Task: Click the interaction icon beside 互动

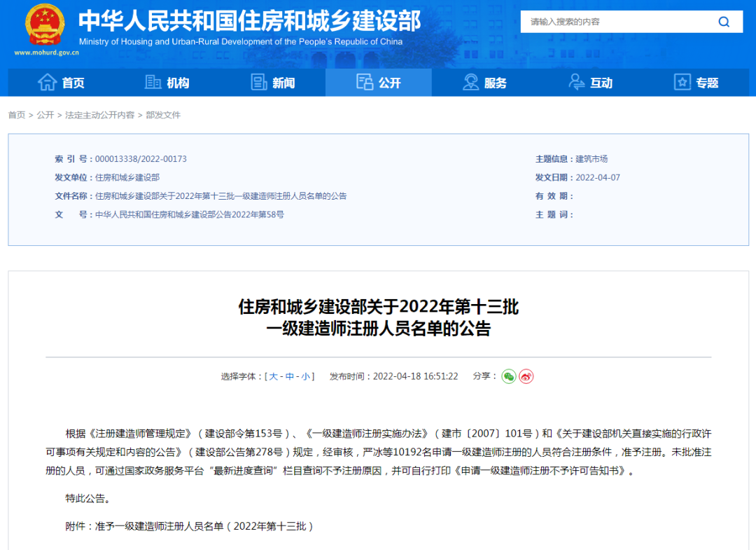Action: [x=577, y=83]
